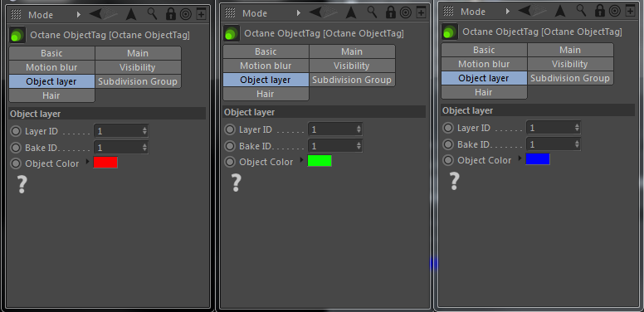Click the Octane ObjectTag icon in the left (red) panel
Viewport: 644px width, 312px height.
[17, 36]
